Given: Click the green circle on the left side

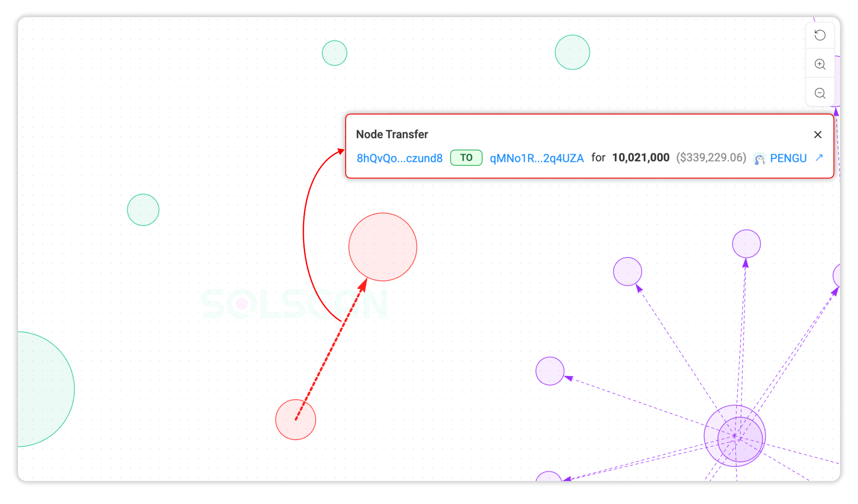Looking at the screenshot, I should 143,209.
